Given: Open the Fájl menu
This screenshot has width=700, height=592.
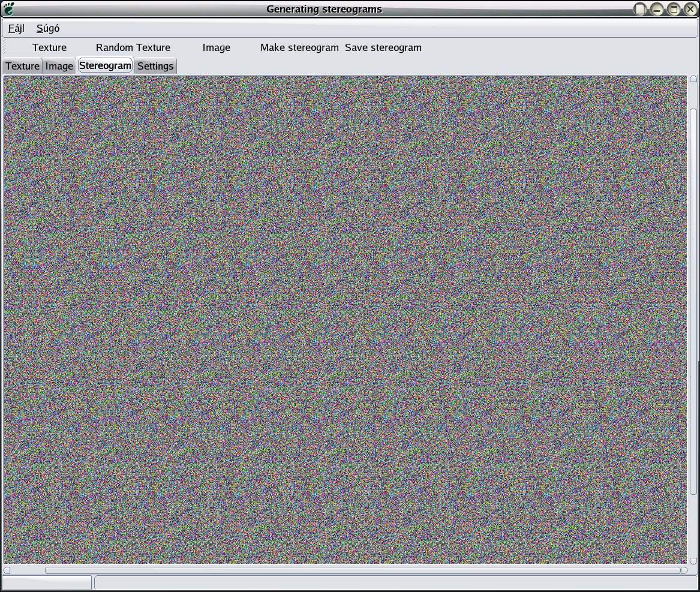Looking at the screenshot, I should click(16, 28).
